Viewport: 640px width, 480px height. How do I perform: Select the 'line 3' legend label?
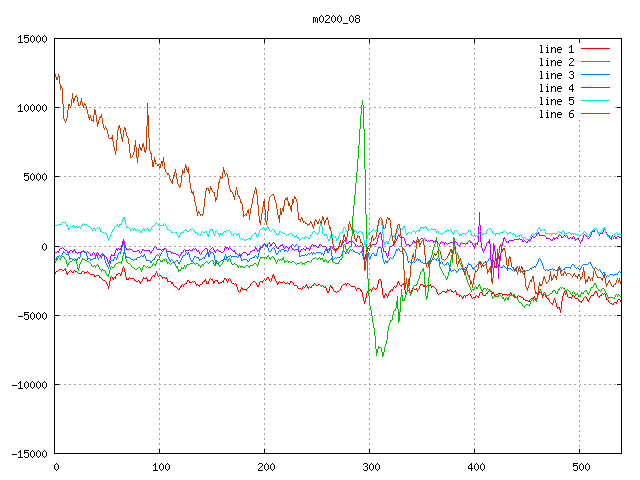[x=557, y=75]
